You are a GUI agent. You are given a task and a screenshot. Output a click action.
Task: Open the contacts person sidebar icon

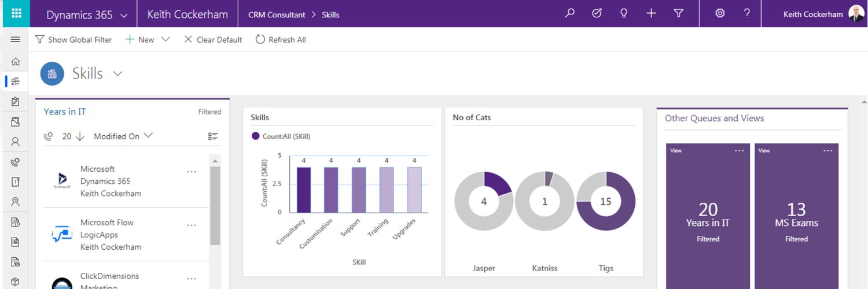click(16, 142)
